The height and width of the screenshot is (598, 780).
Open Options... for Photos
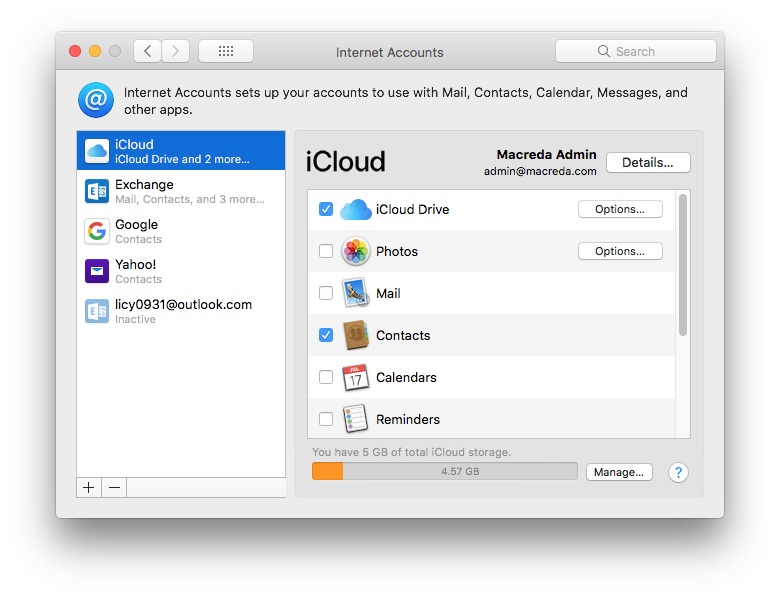tap(620, 251)
